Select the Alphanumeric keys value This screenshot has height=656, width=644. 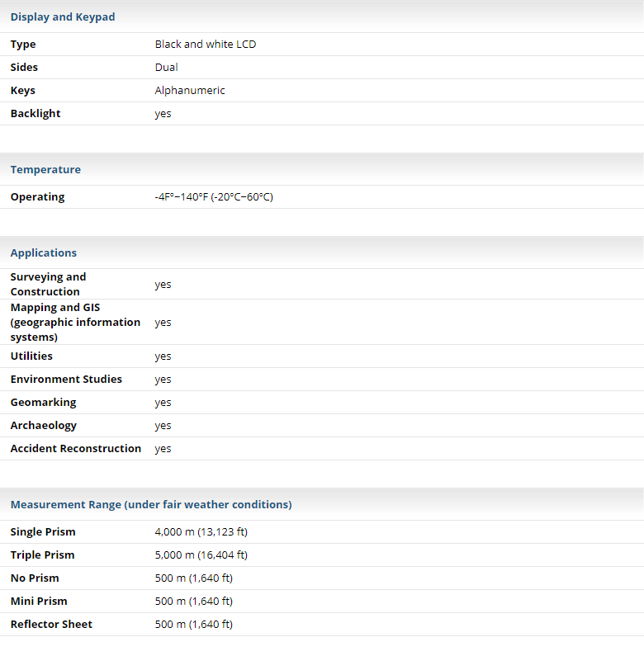pos(190,91)
